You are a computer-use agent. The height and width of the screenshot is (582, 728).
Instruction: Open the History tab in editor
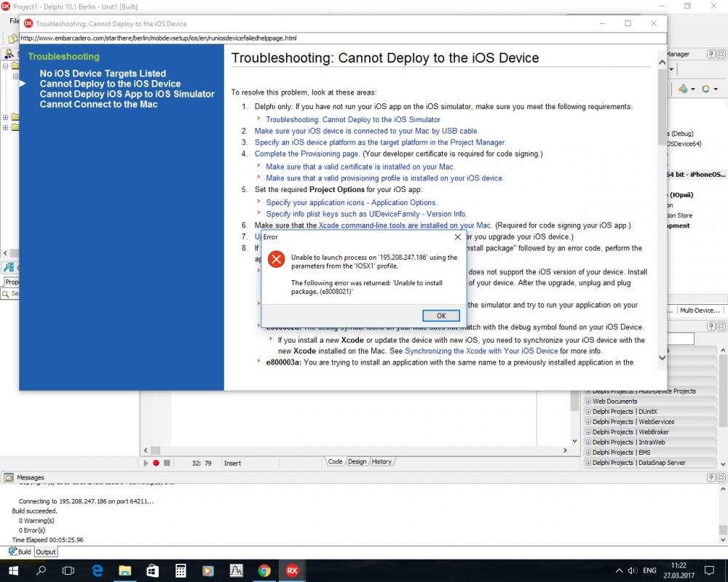pos(381,462)
